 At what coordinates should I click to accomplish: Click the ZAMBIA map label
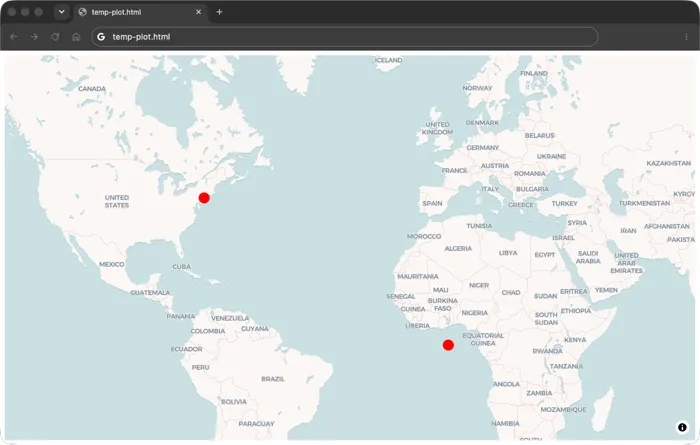[x=539, y=393]
